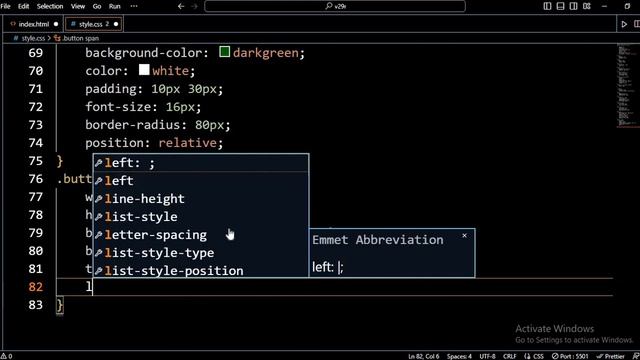640x360 pixels.
Task: Select the 'list-style' suggestion
Action: click(x=201, y=217)
